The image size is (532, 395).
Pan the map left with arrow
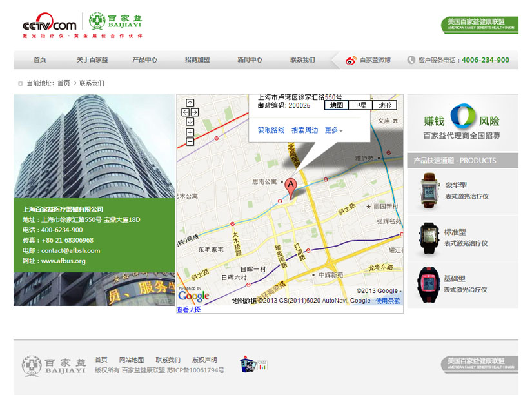pos(185,112)
